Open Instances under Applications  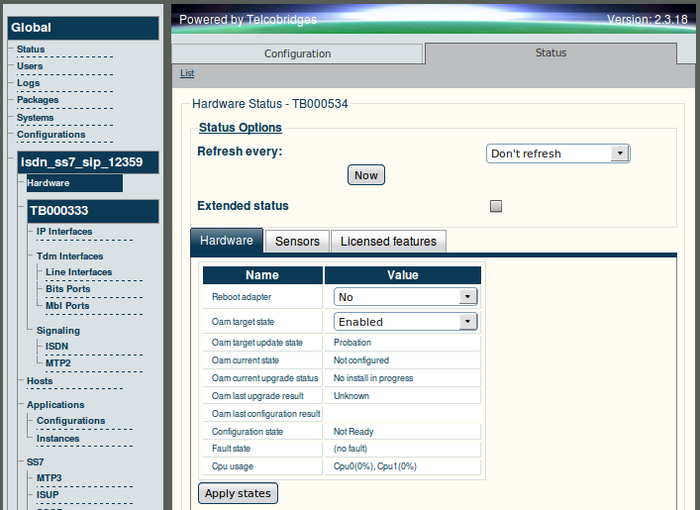(x=58, y=438)
